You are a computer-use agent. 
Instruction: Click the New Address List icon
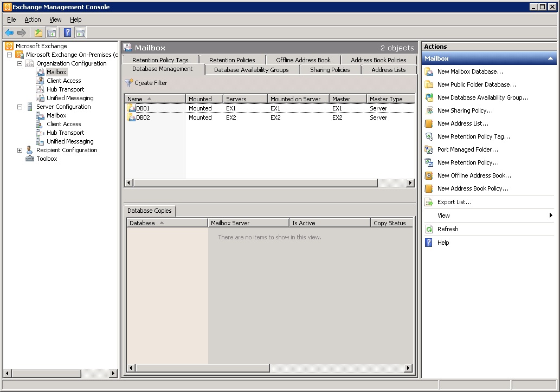tap(429, 123)
